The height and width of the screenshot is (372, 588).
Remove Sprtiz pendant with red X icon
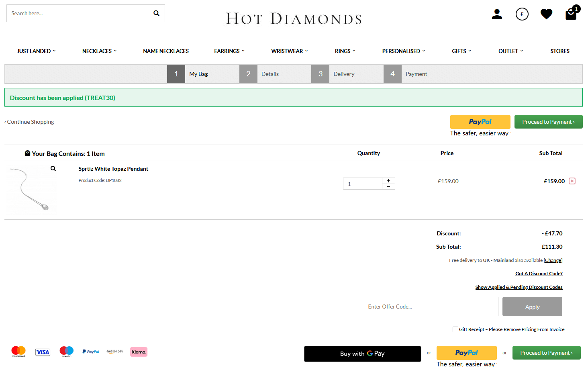572,181
